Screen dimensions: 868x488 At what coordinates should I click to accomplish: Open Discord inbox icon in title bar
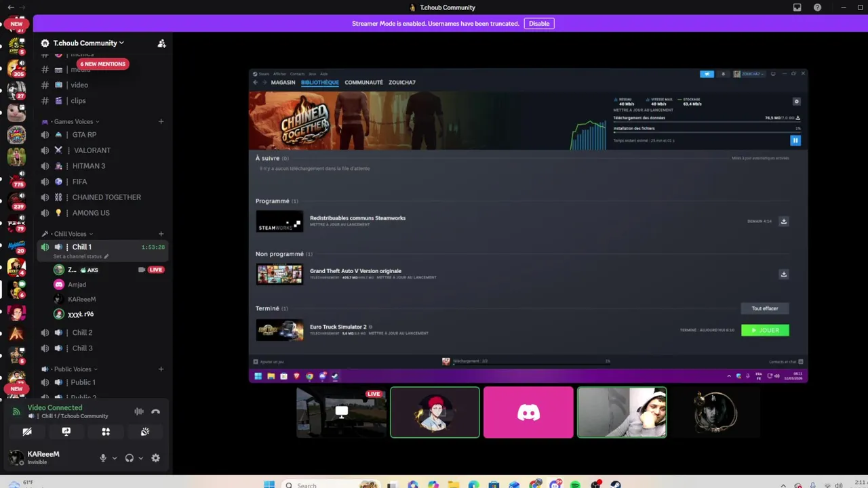[x=797, y=7]
